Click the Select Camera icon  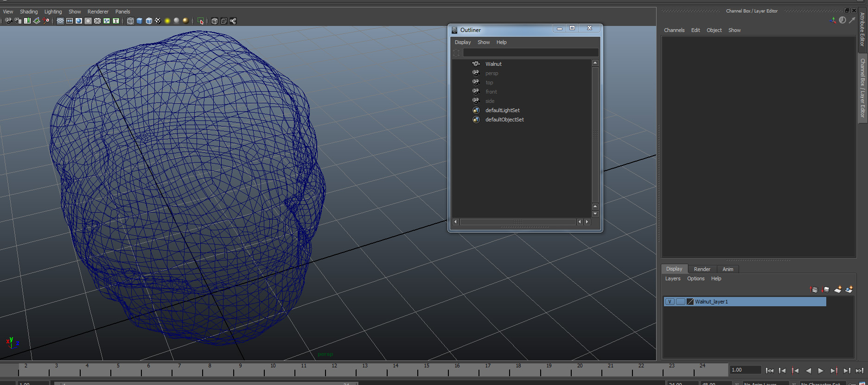pos(8,21)
